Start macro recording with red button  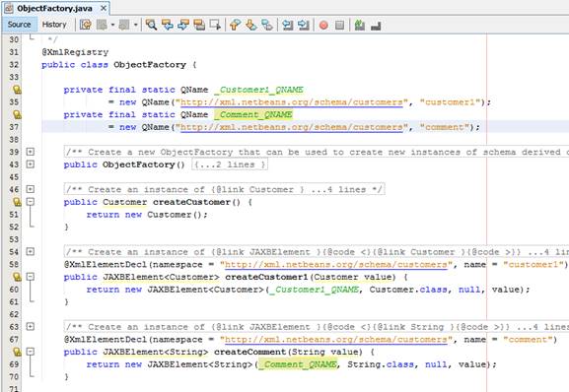point(323,25)
